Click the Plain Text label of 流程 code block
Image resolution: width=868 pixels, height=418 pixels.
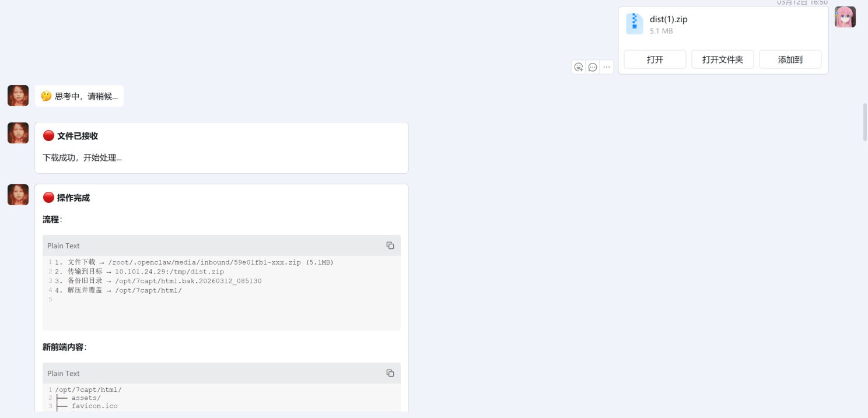click(64, 246)
